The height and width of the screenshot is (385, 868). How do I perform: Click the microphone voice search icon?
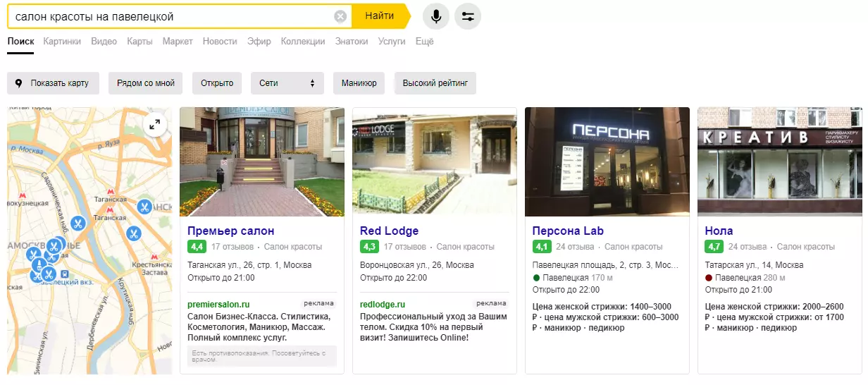point(436,16)
